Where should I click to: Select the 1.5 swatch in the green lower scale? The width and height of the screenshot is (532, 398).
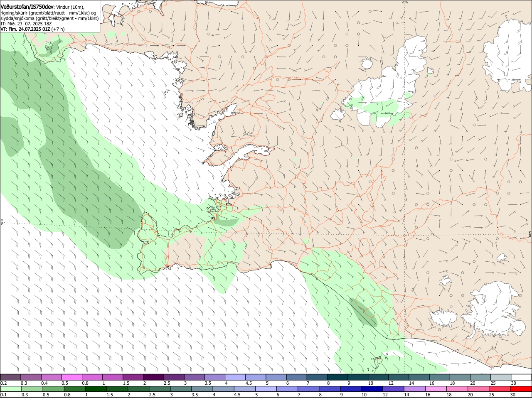117,389
